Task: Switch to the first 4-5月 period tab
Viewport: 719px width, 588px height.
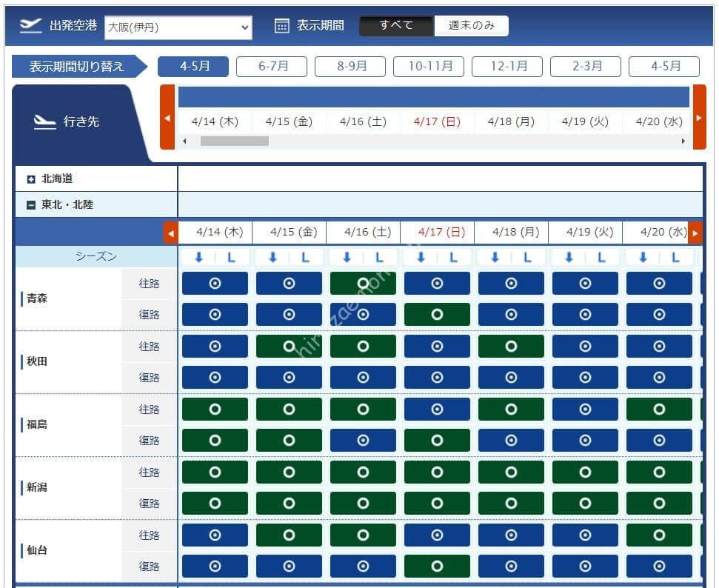Action: (193, 67)
